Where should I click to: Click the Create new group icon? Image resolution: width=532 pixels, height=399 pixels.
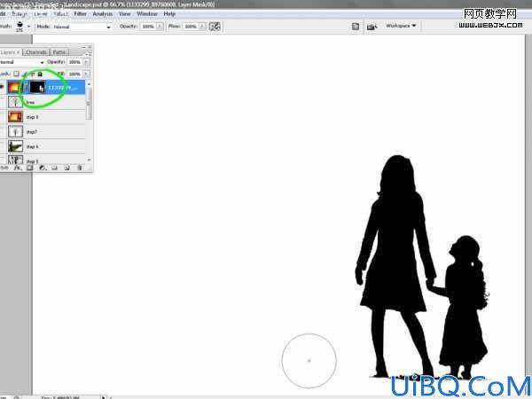click(x=55, y=168)
